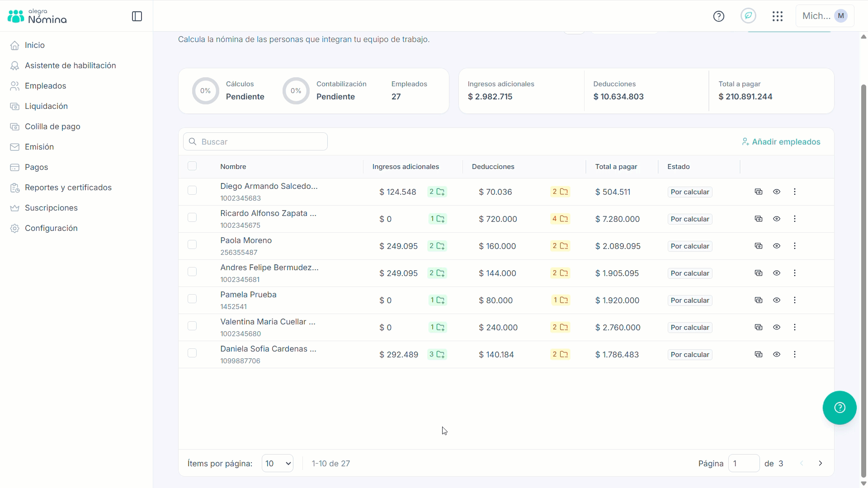Open the Mich... user account menu
This screenshot has height=488, width=868.
click(x=825, y=16)
